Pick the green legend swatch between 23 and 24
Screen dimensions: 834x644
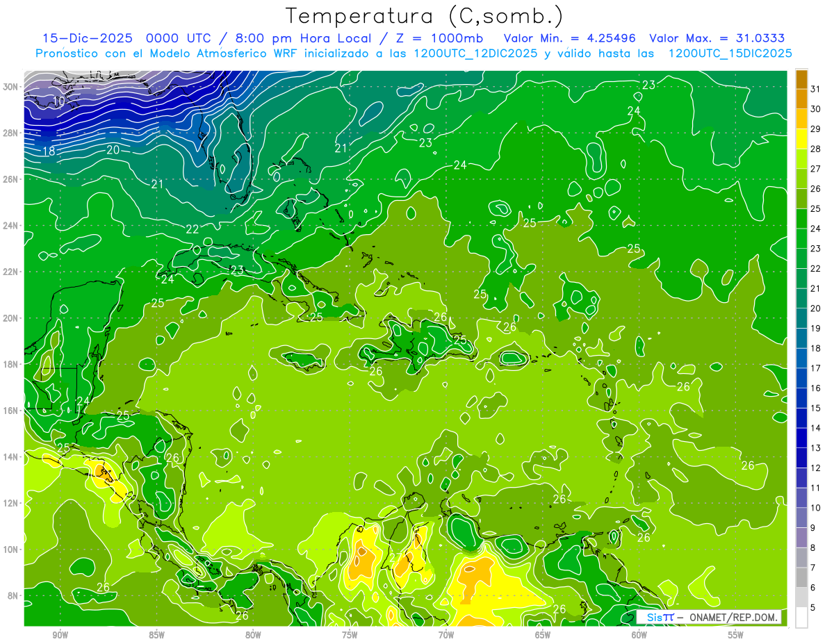[x=801, y=238]
